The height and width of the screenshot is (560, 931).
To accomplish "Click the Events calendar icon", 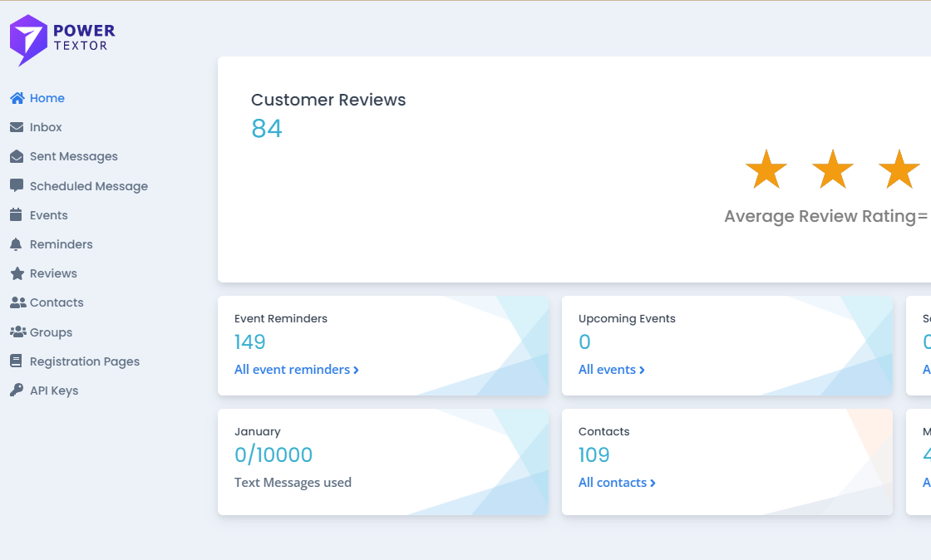I will click(17, 215).
